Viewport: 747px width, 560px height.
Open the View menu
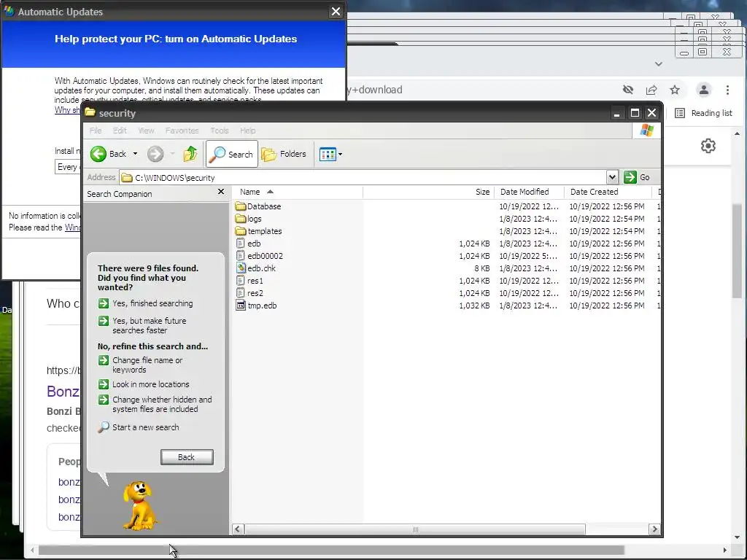coord(146,131)
